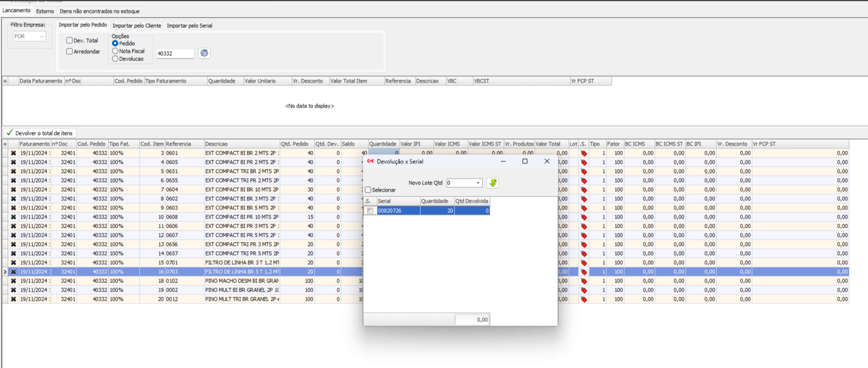The width and height of the screenshot is (868, 368).
Task: Switch to the Estorno tab
Action: point(45,11)
